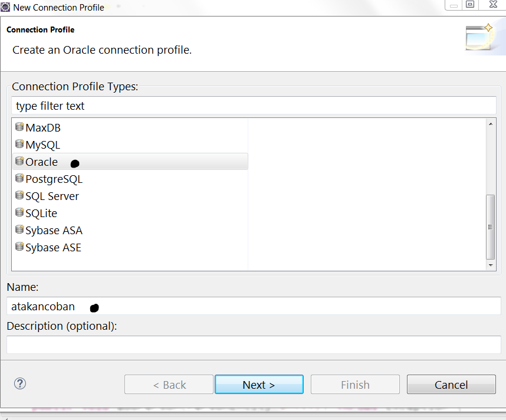Image resolution: width=506 pixels, height=420 pixels.
Task: Click the Sybase ASA database icon
Action: 19,229
